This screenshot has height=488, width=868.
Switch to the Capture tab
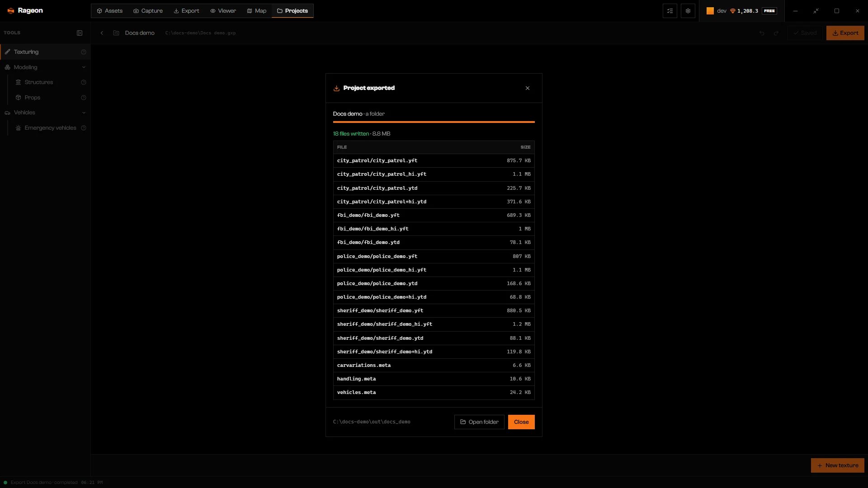coord(148,11)
